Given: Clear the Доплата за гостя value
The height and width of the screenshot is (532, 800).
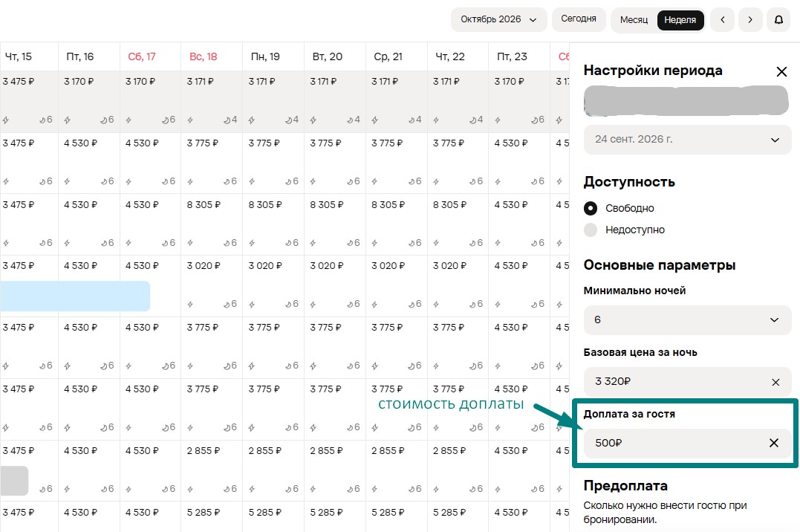Looking at the screenshot, I should 774,443.
